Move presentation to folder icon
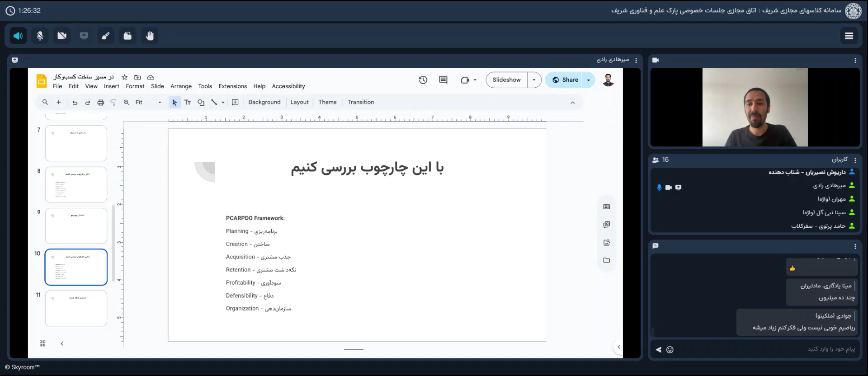868x376 pixels. [x=138, y=77]
